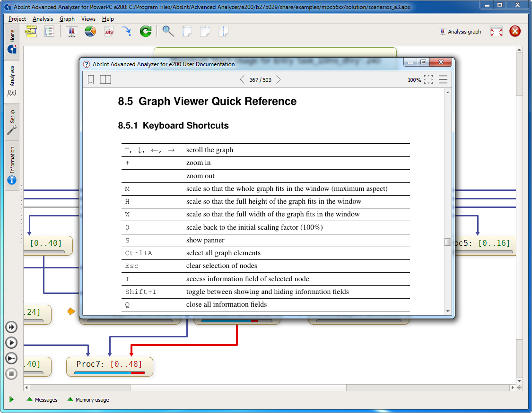Open the .ais annotations file icon
This screenshot has height=413, width=532.
[109, 32]
